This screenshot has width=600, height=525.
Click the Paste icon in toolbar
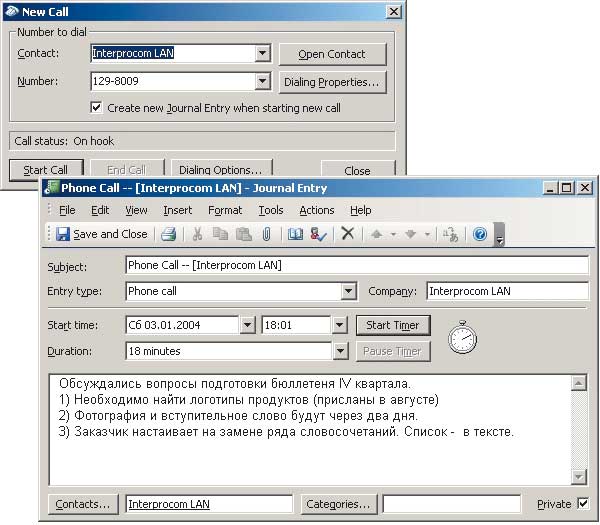pyautogui.click(x=243, y=234)
